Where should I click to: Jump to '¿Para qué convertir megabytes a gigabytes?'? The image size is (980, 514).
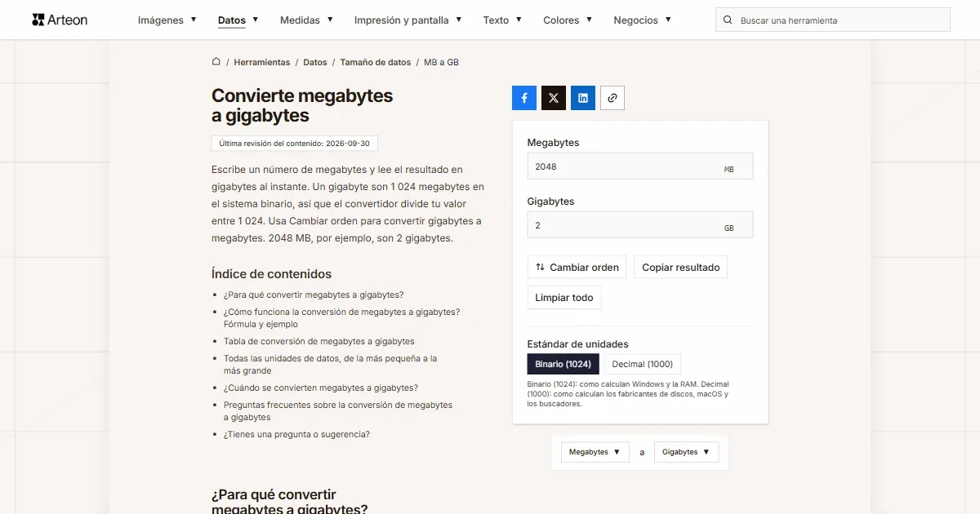tap(314, 295)
